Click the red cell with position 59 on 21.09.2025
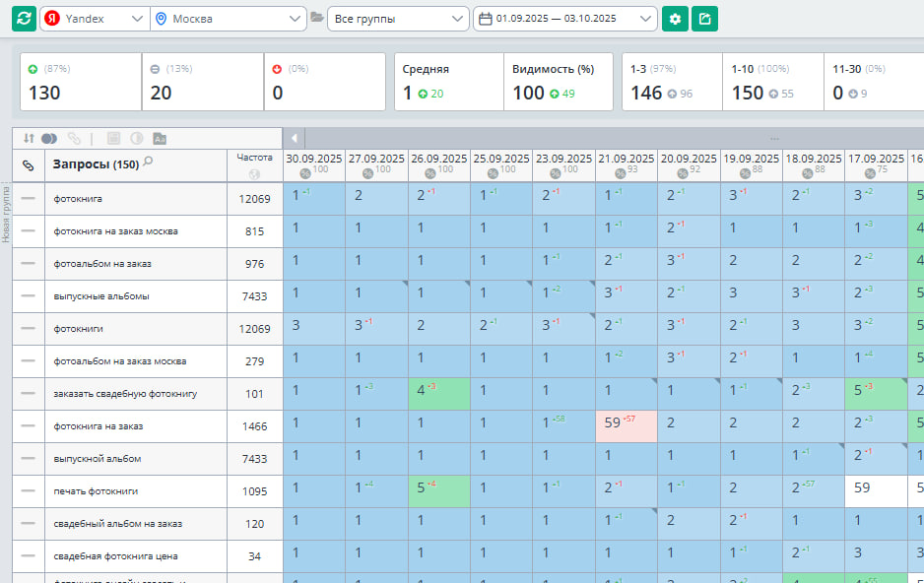This screenshot has width=924, height=583. (627, 426)
